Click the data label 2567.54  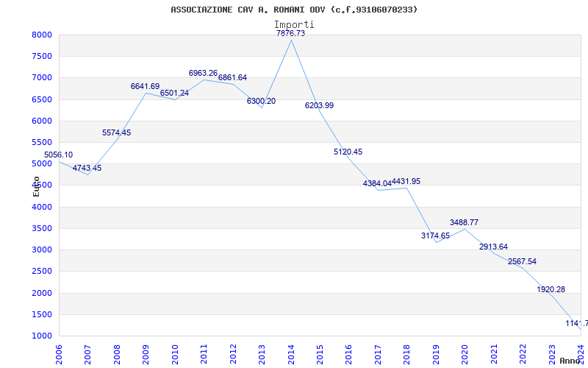(x=523, y=261)
